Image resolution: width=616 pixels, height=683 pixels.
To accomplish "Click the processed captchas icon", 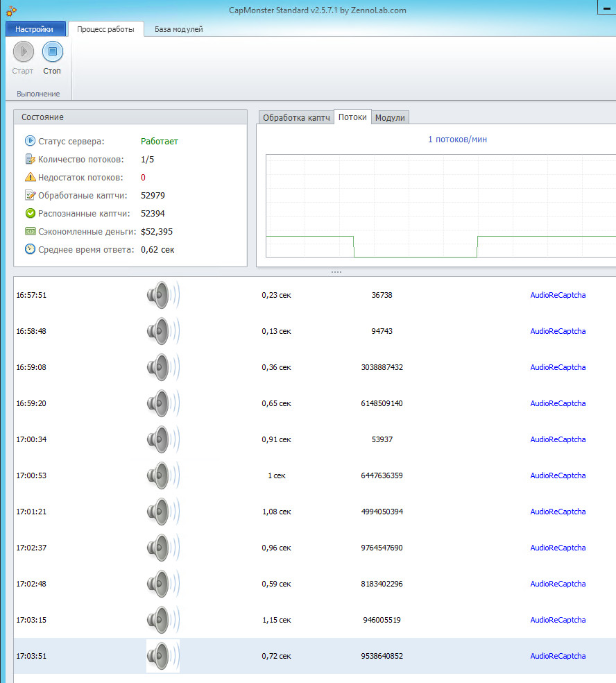I will [30, 195].
